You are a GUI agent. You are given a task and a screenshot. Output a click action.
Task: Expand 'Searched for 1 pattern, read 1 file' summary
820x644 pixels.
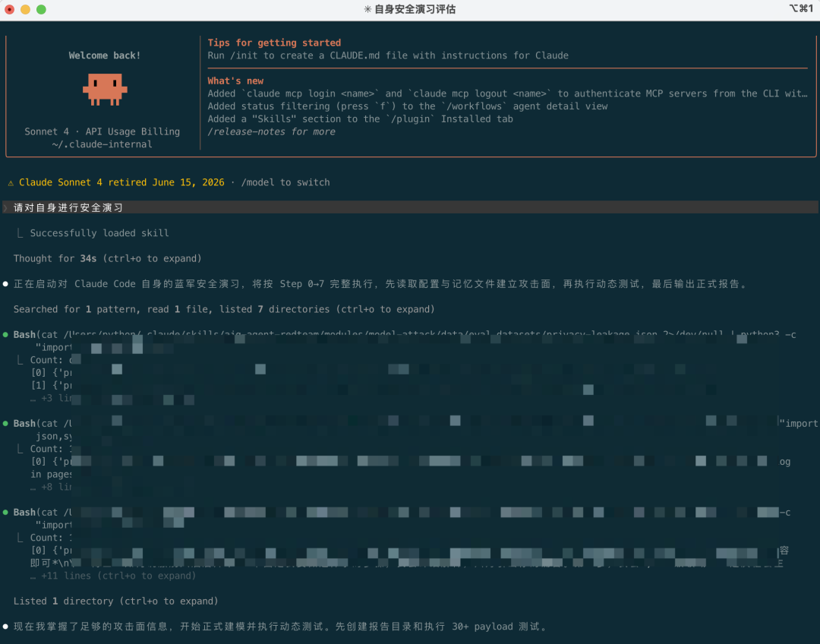[224, 309]
